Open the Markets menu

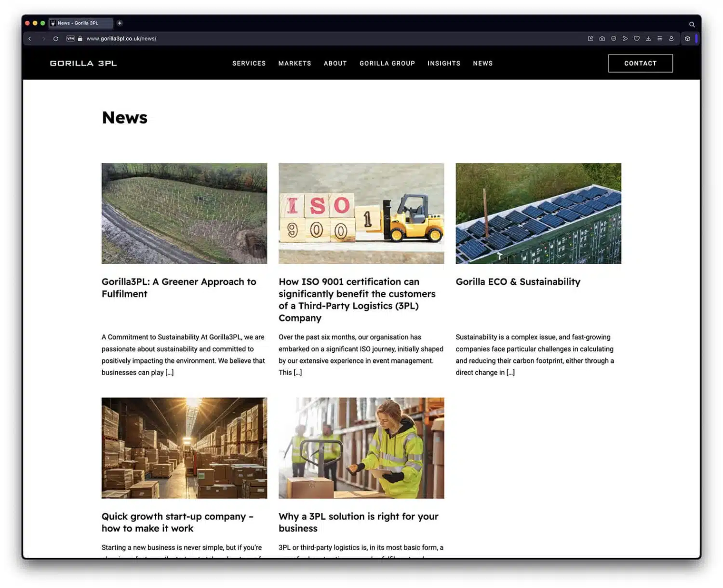click(x=295, y=63)
